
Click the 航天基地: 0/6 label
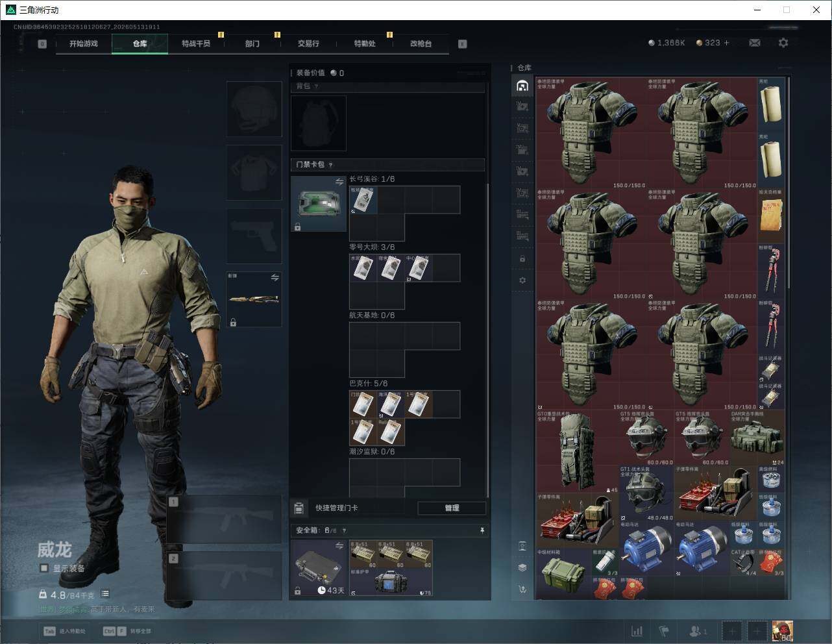coord(372,316)
